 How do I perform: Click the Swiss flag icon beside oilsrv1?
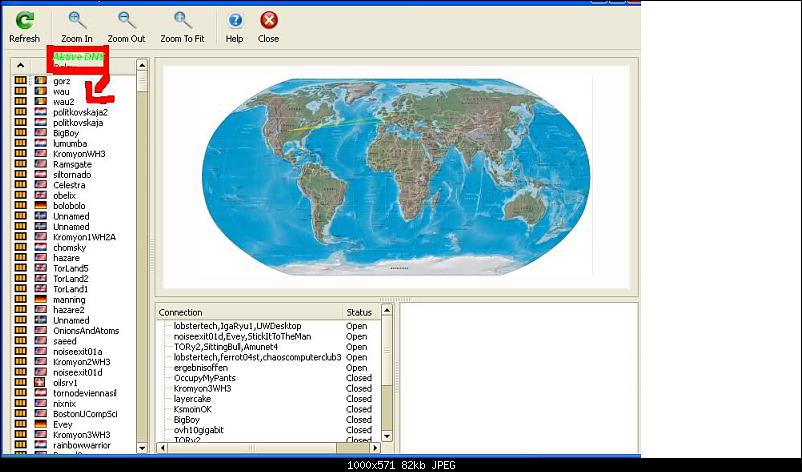(40, 383)
